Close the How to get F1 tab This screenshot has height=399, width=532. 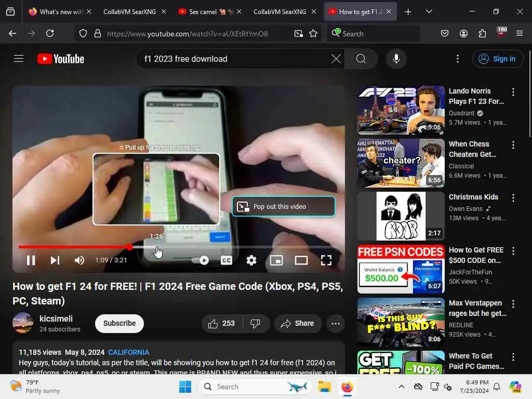click(x=389, y=11)
